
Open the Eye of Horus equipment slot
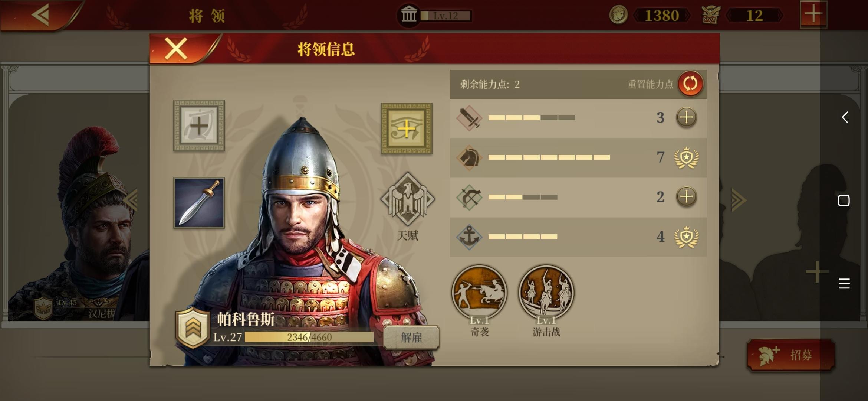[407, 129]
